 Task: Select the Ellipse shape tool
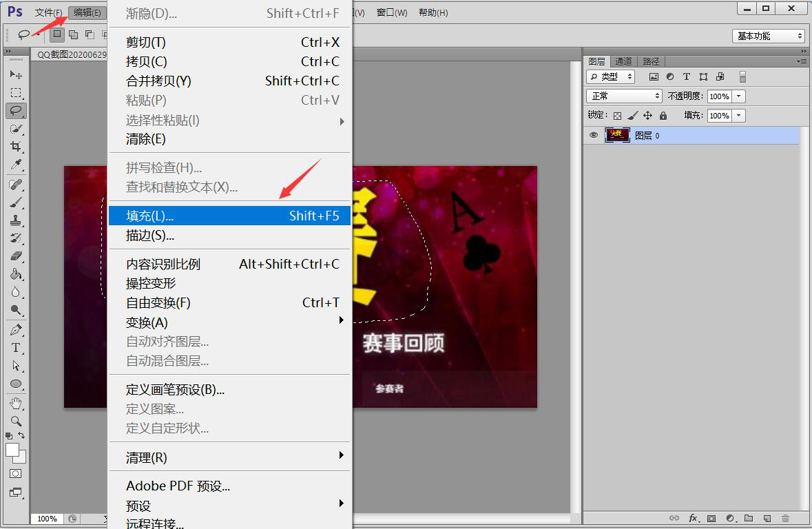pyautogui.click(x=16, y=384)
